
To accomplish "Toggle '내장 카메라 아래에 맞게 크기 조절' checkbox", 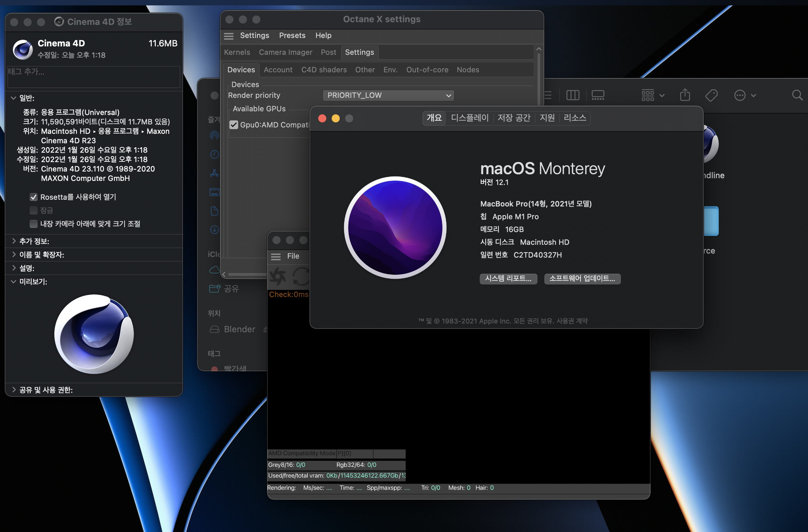I will [x=33, y=224].
